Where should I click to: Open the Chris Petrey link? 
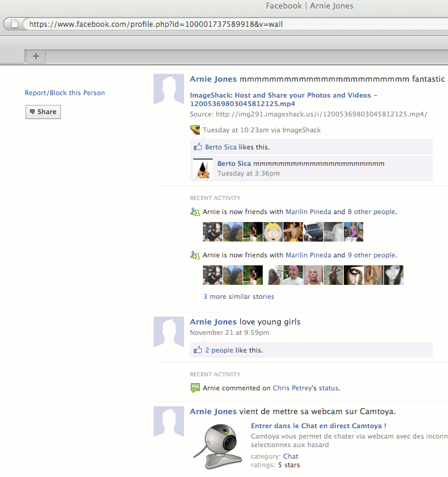292,388
